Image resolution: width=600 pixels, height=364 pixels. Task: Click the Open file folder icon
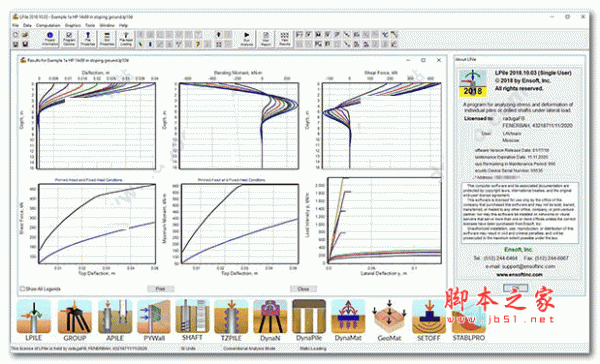[x=25, y=35]
